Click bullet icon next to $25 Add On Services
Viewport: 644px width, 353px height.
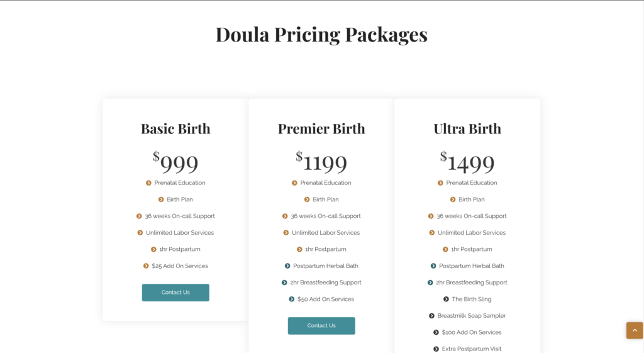tap(146, 266)
